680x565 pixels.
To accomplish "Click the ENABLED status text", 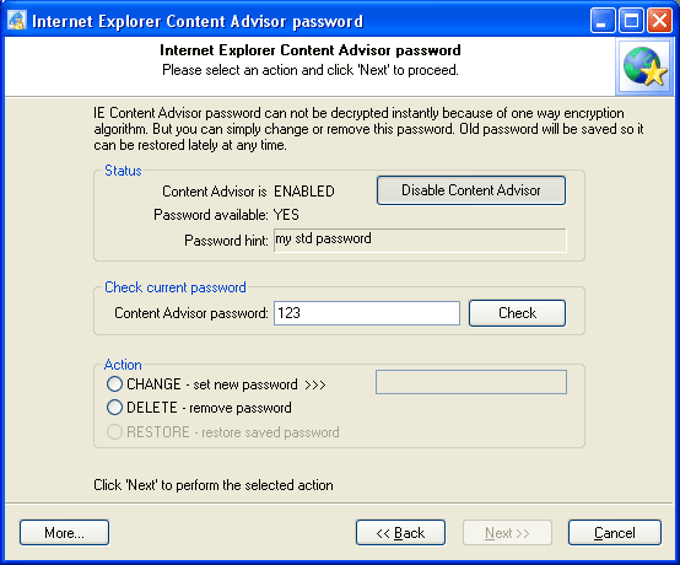I will tap(304, 191).
